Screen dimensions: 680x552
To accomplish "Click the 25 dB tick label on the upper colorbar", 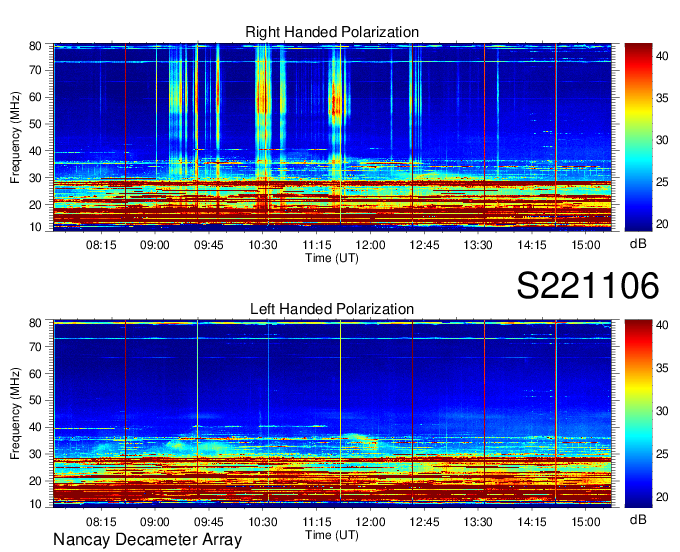I will (662, 182).
